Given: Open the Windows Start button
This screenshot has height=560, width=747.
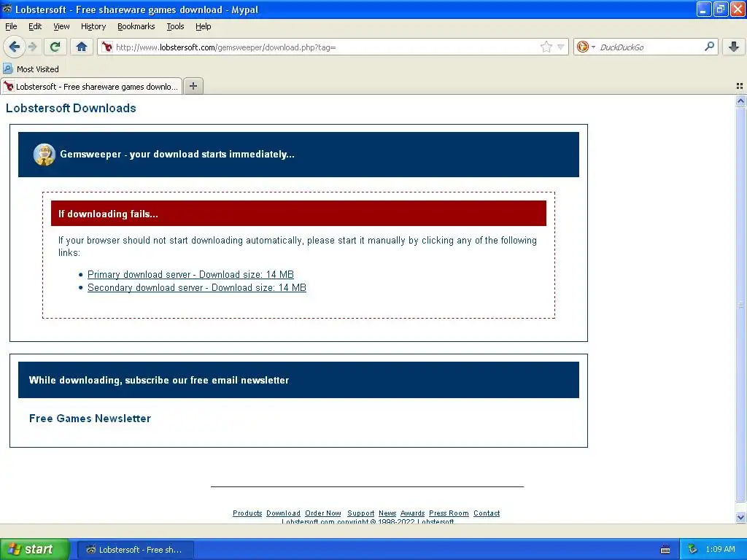Looking at the screenshot, I should [x=35, y=549].
